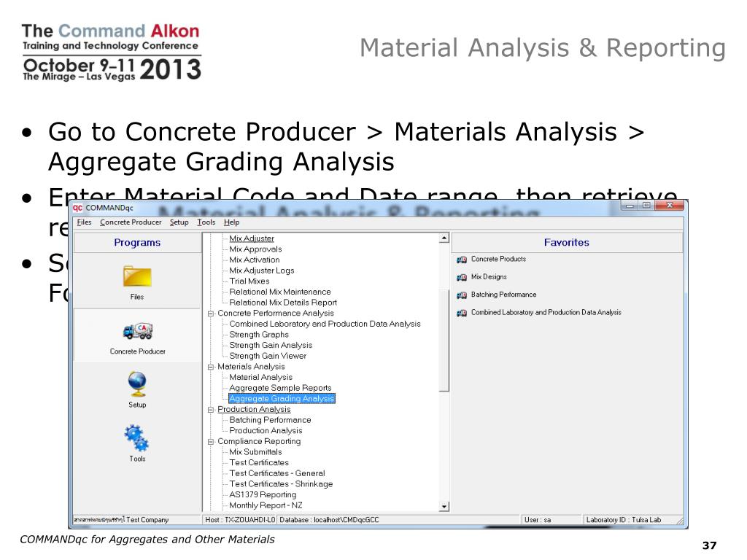The image size is (747, 560).
Task: Open the Help menu
Action: [231, 222]
